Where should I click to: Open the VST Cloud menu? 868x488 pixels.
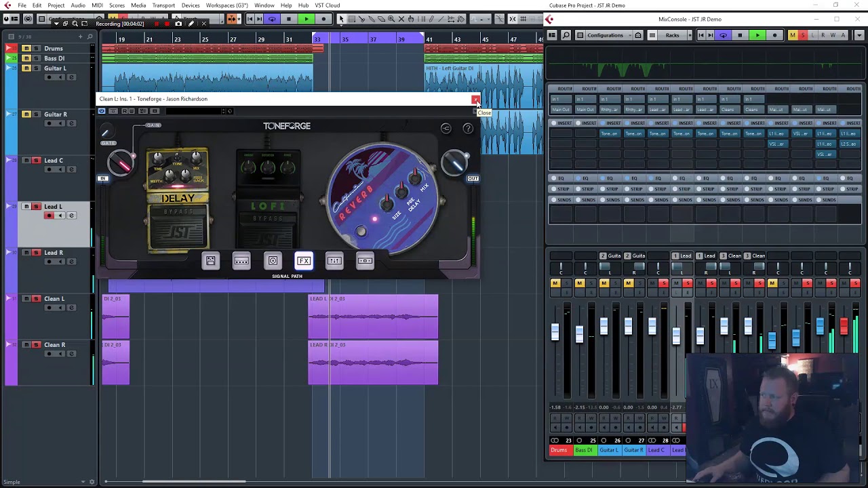[x=328, y=5]
